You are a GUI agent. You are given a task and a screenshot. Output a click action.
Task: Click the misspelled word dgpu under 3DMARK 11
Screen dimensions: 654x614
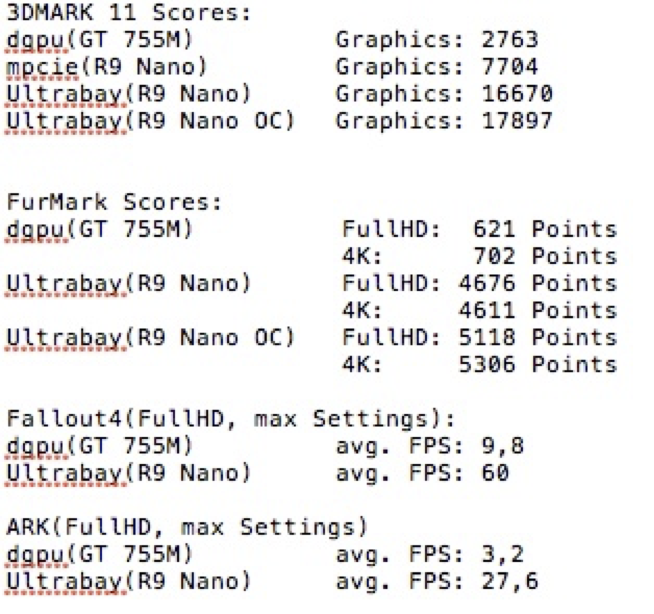tap(36, 41)
